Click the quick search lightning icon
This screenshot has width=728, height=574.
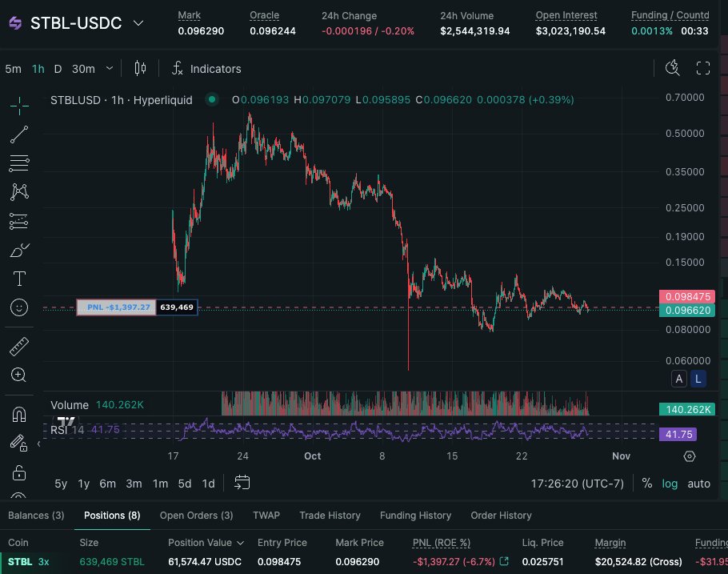point(672,68)
